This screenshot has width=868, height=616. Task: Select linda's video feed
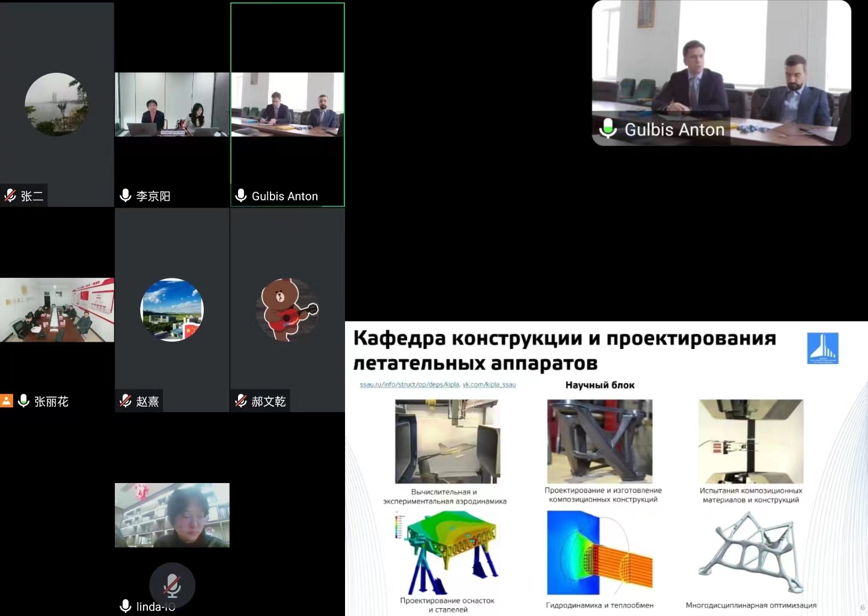pos(172,515)
